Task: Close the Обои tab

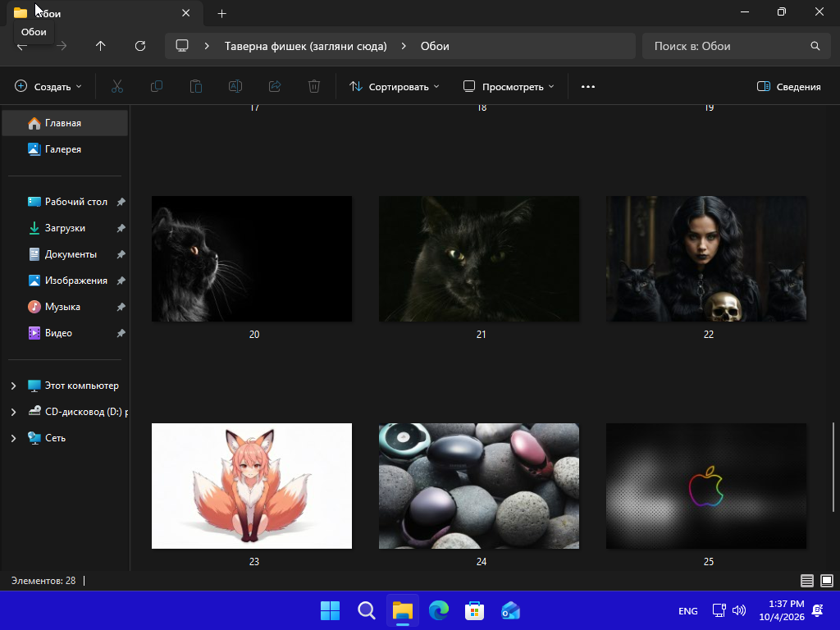Action: [186, 13]
